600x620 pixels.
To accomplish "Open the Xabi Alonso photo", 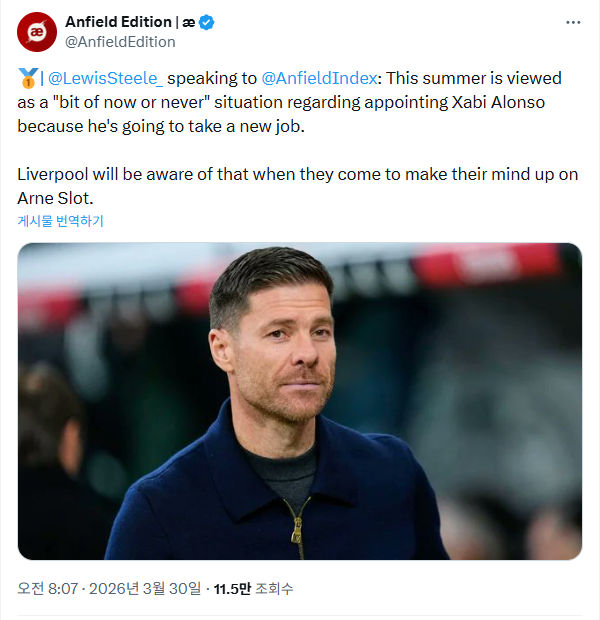I will click(x=300, y=401).
